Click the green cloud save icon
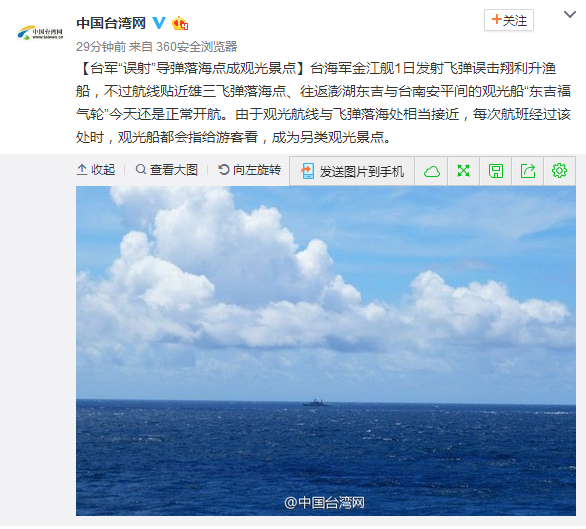The width and height of the screenshot is (586, 529). pyautogui.click(x=431, y=172)
